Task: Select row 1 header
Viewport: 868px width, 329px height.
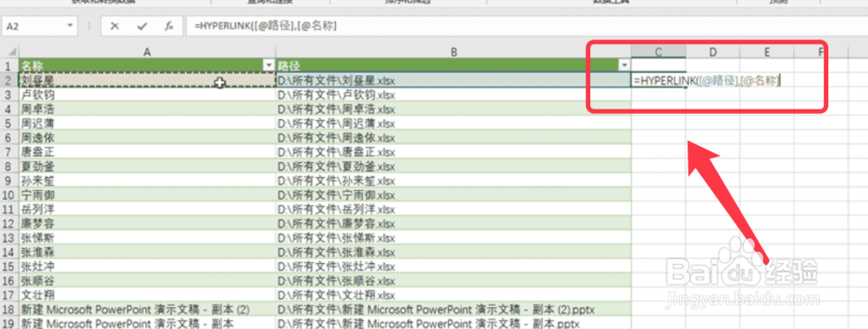Action: (x=10, y=65)
